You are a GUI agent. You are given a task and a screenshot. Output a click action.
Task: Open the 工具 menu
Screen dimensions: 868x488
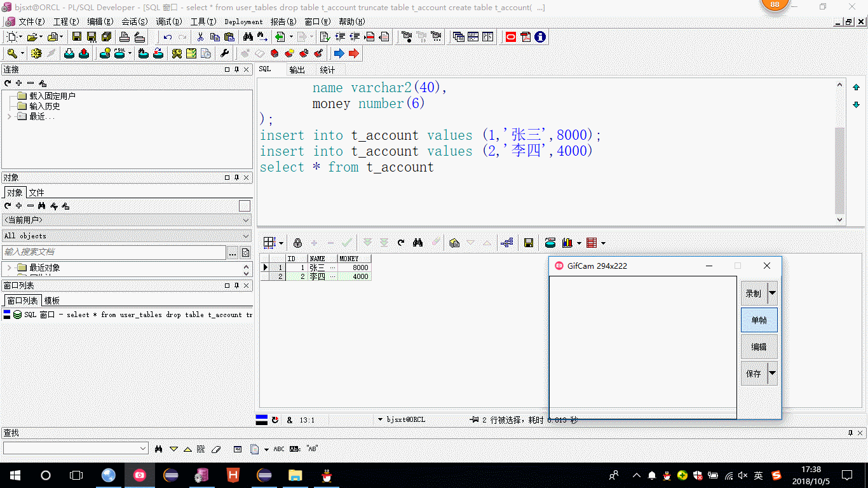tap(203, 22)
